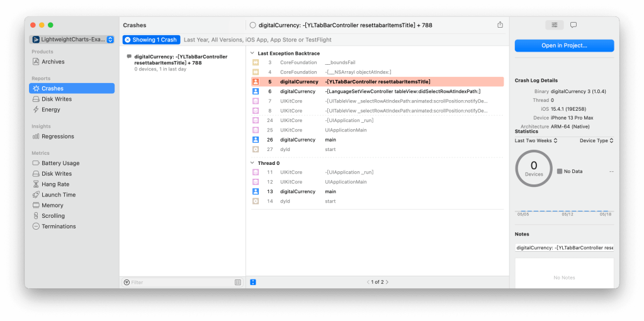Remove the Showing 1 Crash filter token

[127, 40]
